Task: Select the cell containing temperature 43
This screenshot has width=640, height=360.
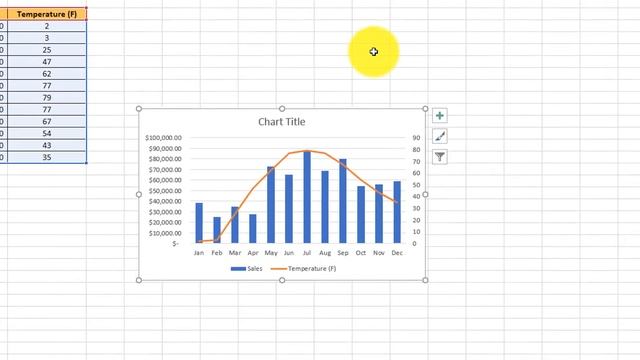Action: (x=47, y=145)
